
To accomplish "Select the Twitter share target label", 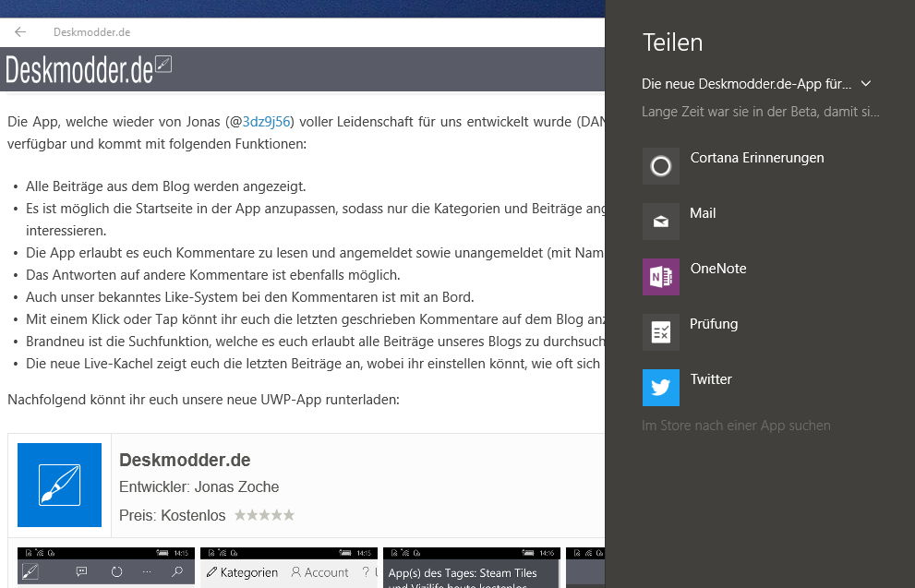I will (x=711, y=379).
